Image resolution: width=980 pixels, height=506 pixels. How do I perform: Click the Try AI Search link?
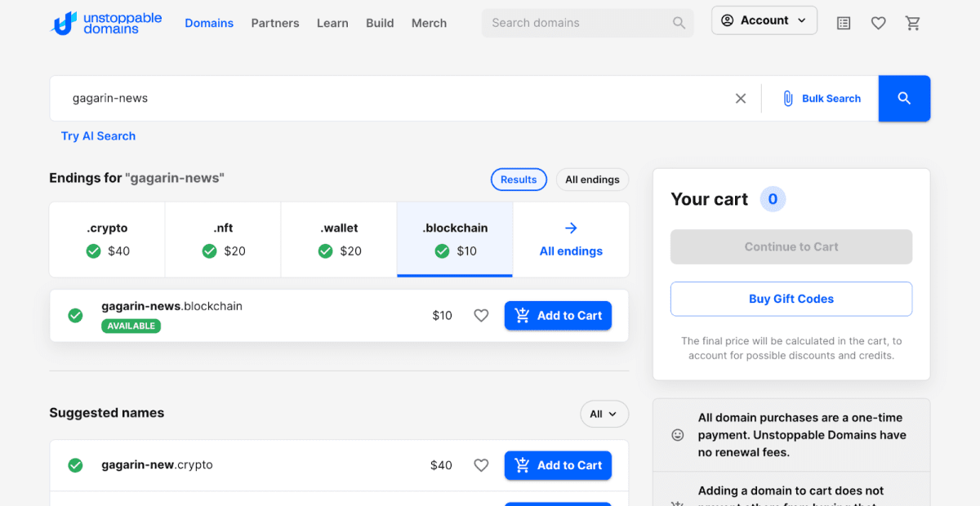point(98,136)
